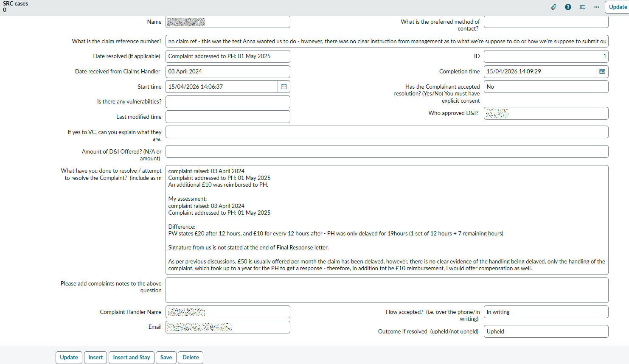This screenshot has height=364, width=629.
Task: Focus the preferred method of contact field
Action: click(546, 22)
